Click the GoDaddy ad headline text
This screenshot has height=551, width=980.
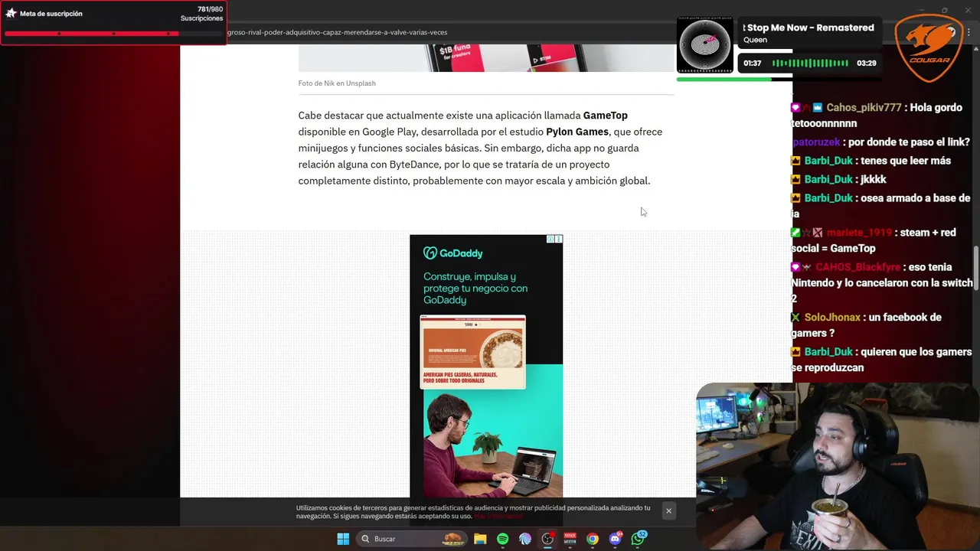click(475, 289)
